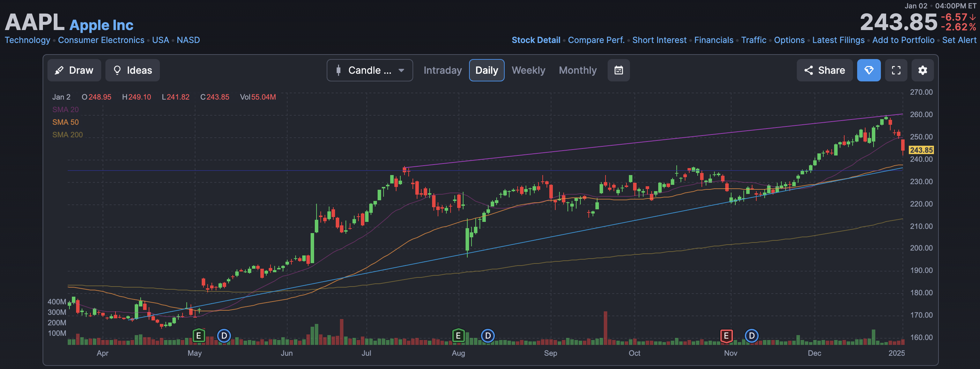Click the 400M volume axis label

point(57,302)
